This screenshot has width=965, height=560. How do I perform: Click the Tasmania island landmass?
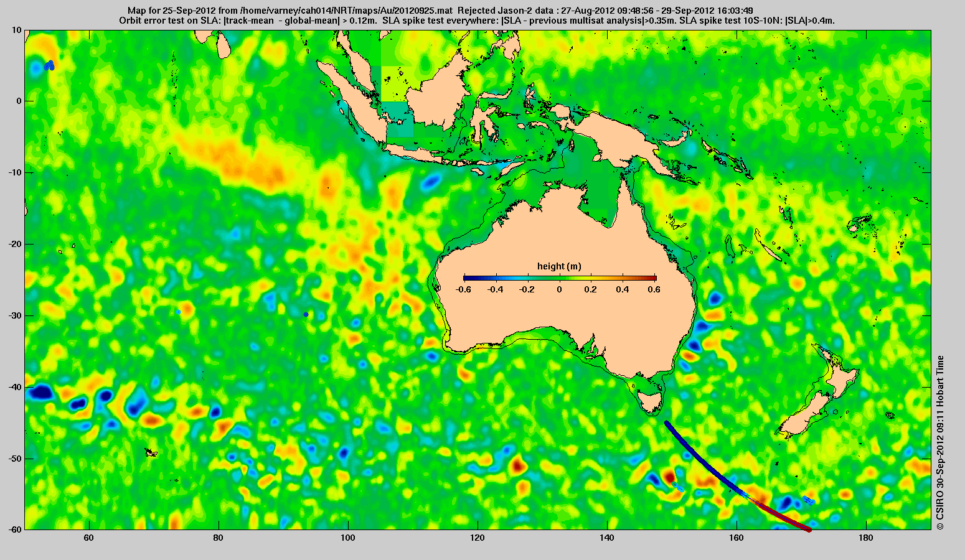point(650,400)
